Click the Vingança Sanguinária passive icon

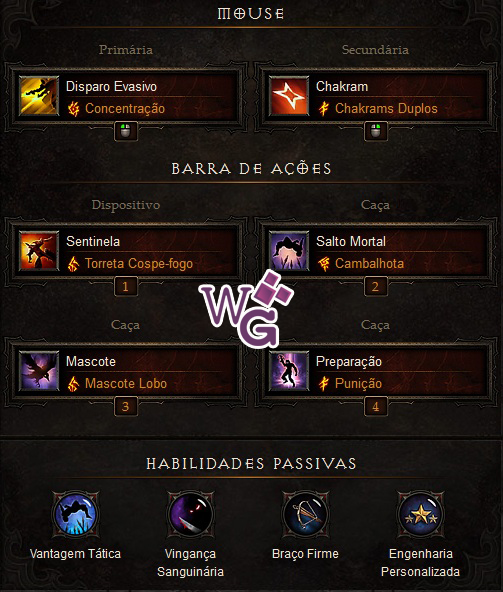(191, 514)
